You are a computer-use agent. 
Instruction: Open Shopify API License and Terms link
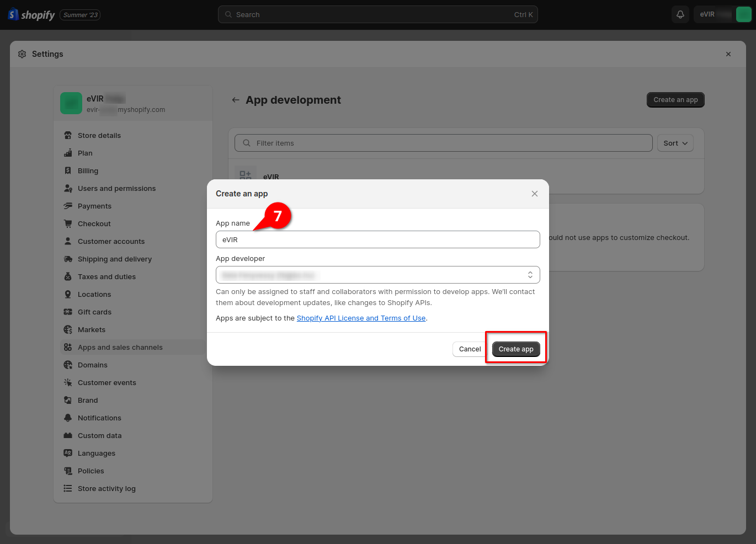coord(361,318)
